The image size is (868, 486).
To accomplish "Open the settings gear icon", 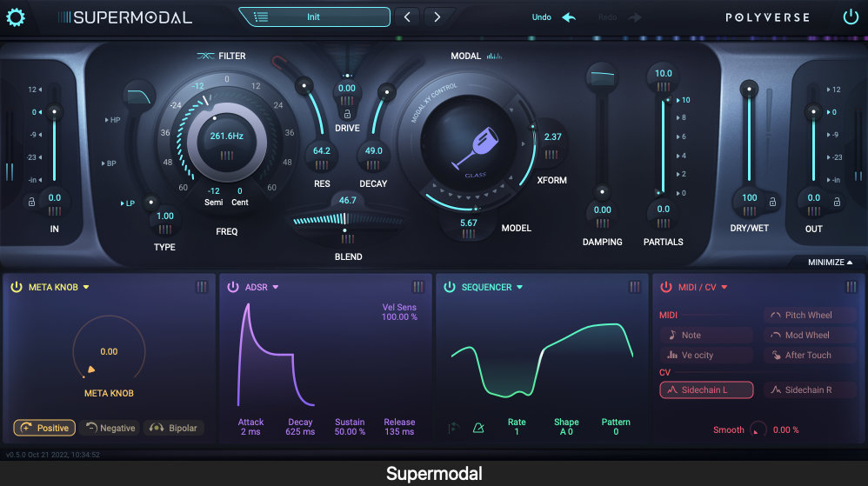I will (16, 17).
